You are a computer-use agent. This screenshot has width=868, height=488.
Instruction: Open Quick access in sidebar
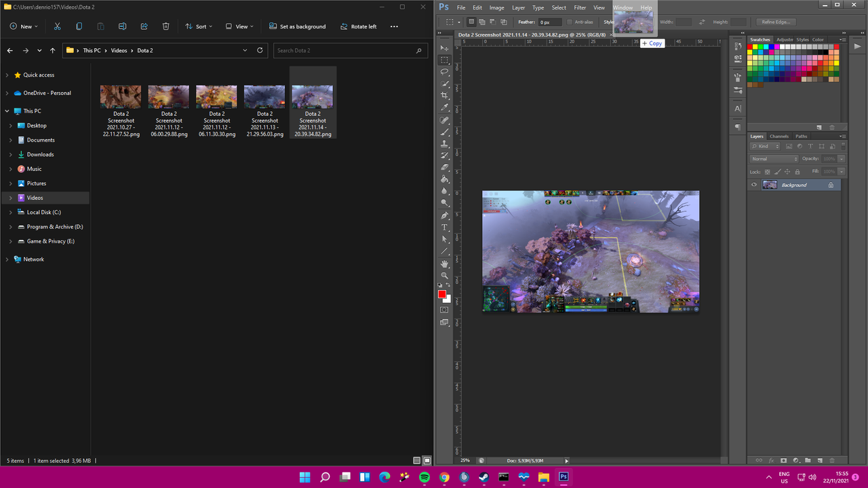point(39,75)
